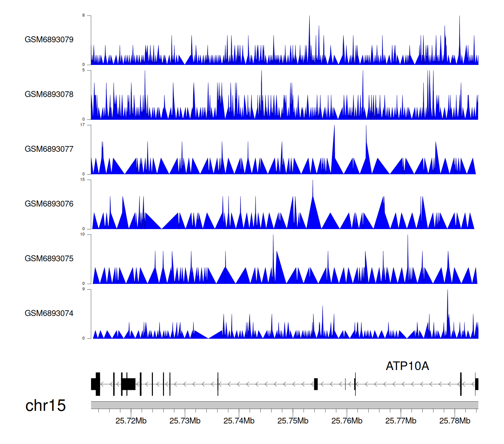The width and height of the screenshot is (504, 444).
Task: Click the 25.73Mb axis position label
Action: (x=185, y=421)
